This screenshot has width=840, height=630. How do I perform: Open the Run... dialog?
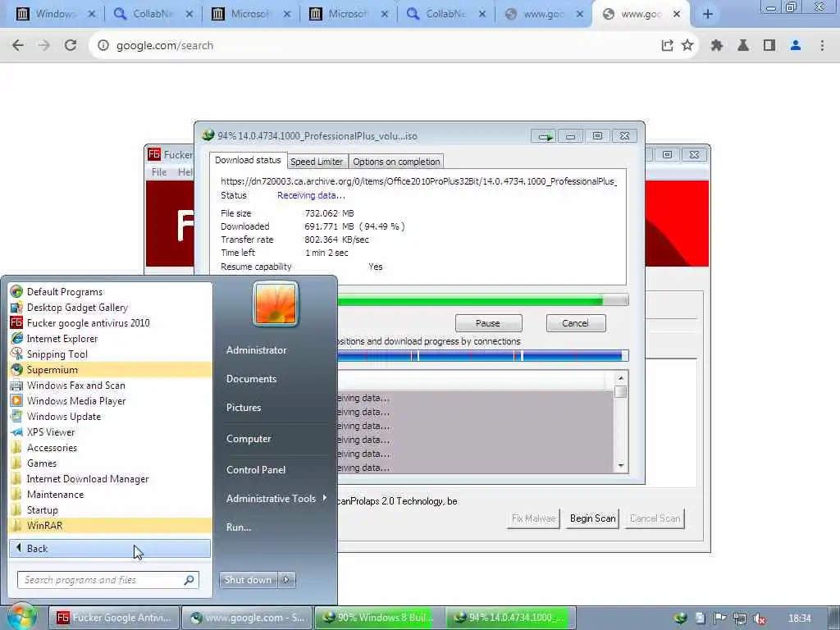(x=239, y=527)
